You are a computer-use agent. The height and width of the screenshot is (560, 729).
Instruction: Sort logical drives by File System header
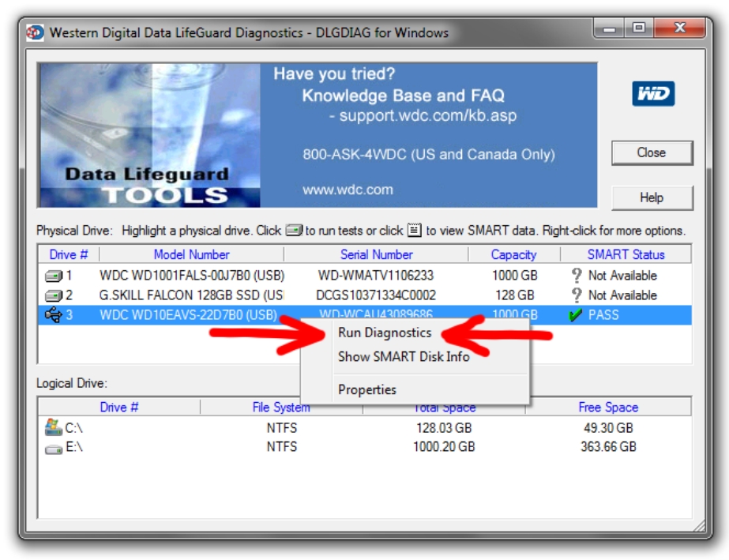(281, 407)
